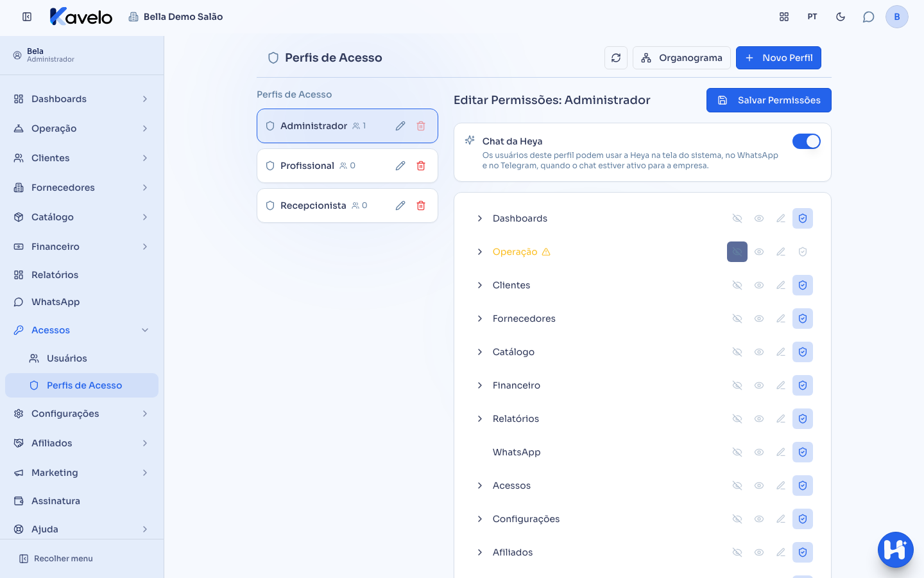
Task: Expand the Operação permissions row
Action: tap(480, 252)
